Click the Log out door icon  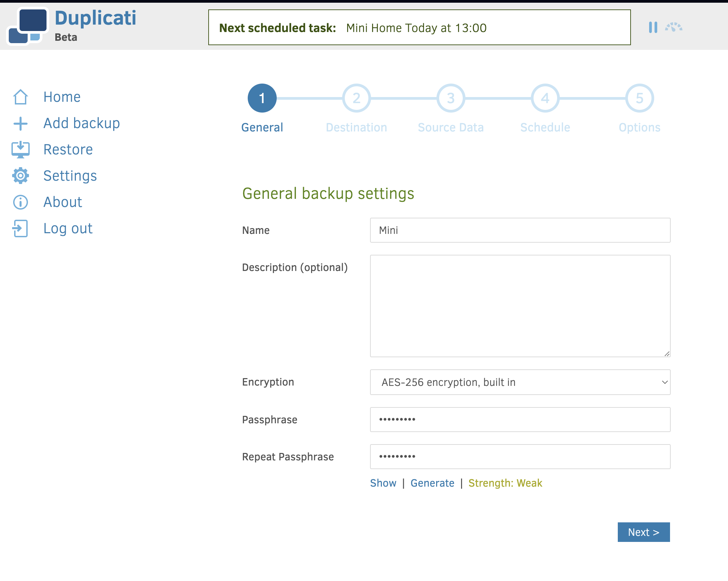tap(20, 228)
